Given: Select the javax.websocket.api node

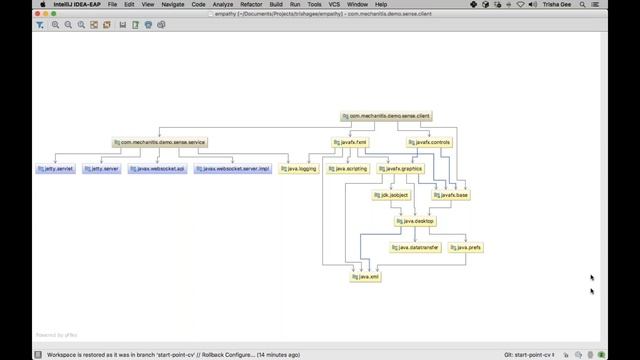Looking at the screenshot, I should click(x=157, y=169).
